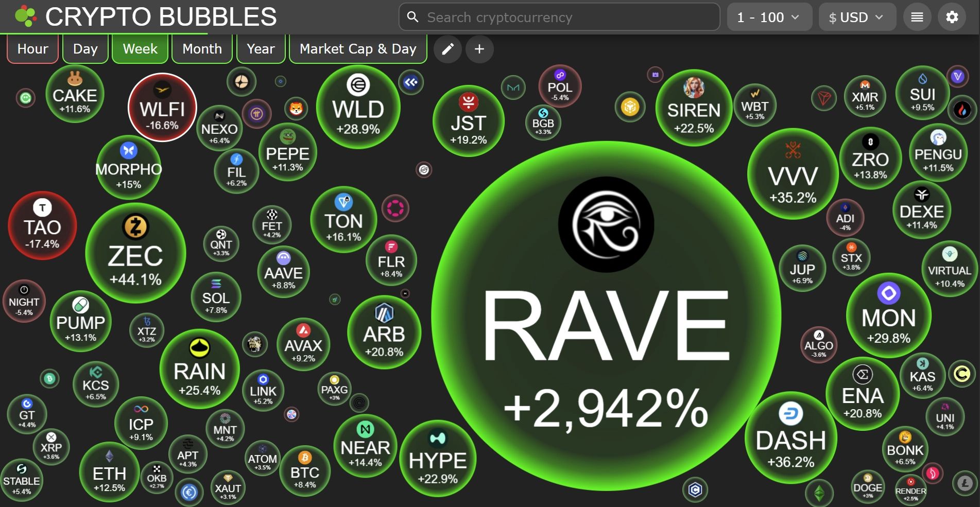This screenshot has width=980, height=507.
Task: Click the purple Pi icon bubble
Action: pyautogui.click(x=256, y=114)
